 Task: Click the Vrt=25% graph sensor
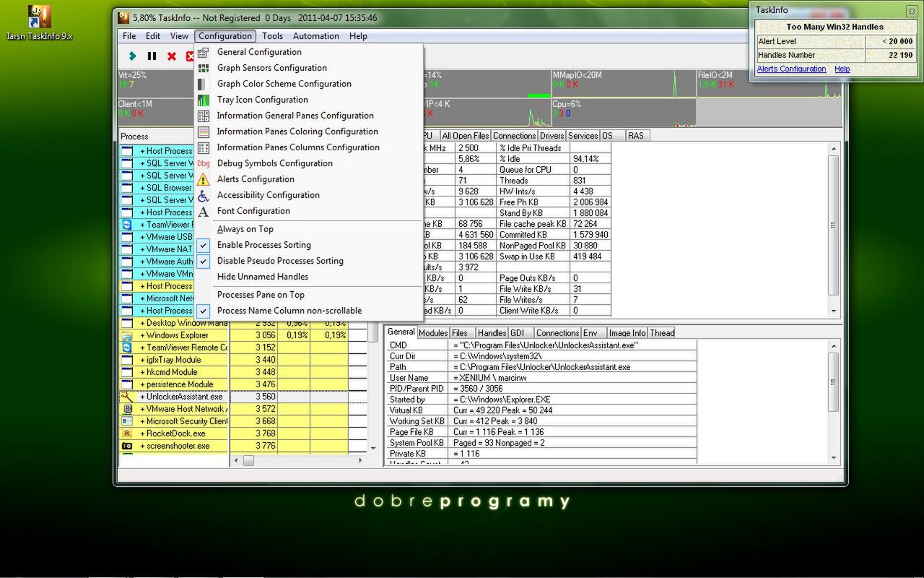pos(156,84)
